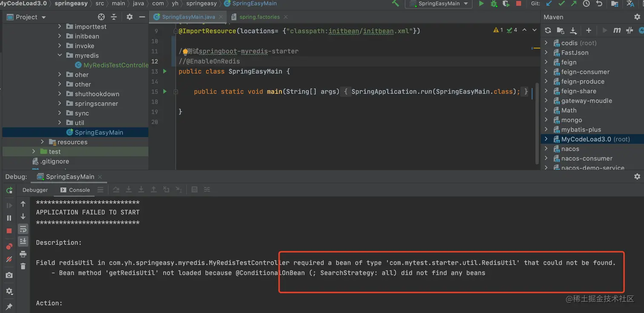Rollback changes with the undo arrow icon

[x=599, y=3]
